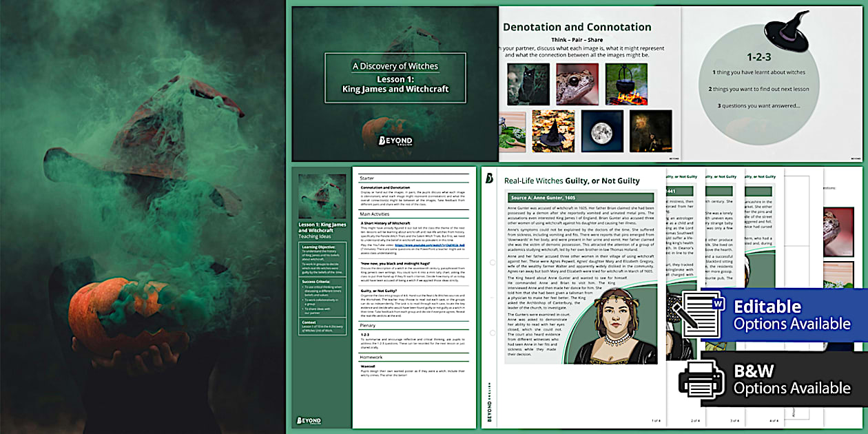Click the green B logo on Real-Life Witches page
This screenshot has height=434, width=868.
(x=490, y=179)
